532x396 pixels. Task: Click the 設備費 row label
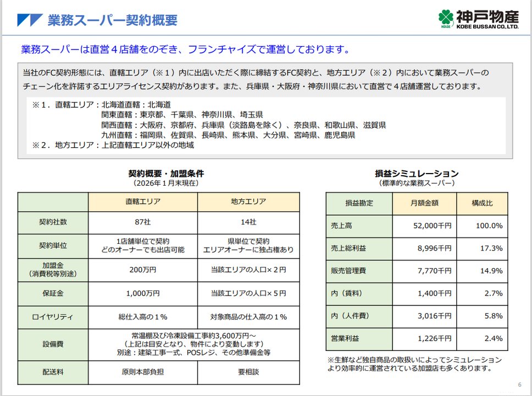53,344
